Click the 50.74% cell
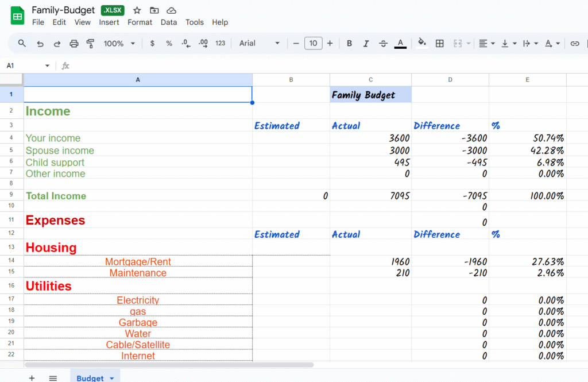This screenshot has height=382, width=588. [528, 138]
